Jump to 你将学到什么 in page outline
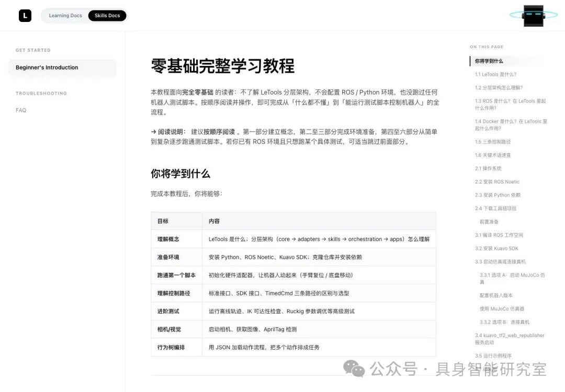Viewport: 565px width, 392px height. pos(489,61)
